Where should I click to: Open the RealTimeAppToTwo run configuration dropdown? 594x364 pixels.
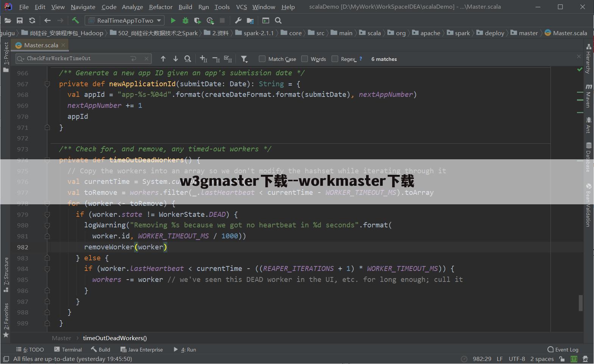[125, 20]
